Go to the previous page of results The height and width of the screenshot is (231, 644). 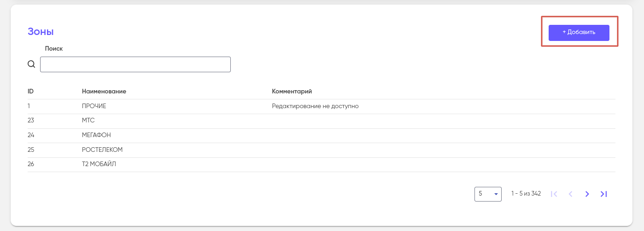click(x=571, y=194)
